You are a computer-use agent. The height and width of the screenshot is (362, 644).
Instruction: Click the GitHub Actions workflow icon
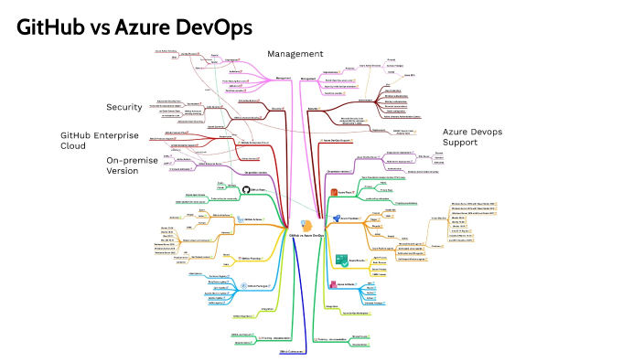tap(241, 219)
